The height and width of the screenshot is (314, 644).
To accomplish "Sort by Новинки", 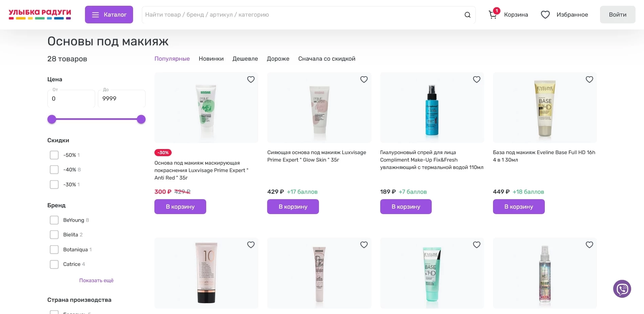I will pos(211,59).
